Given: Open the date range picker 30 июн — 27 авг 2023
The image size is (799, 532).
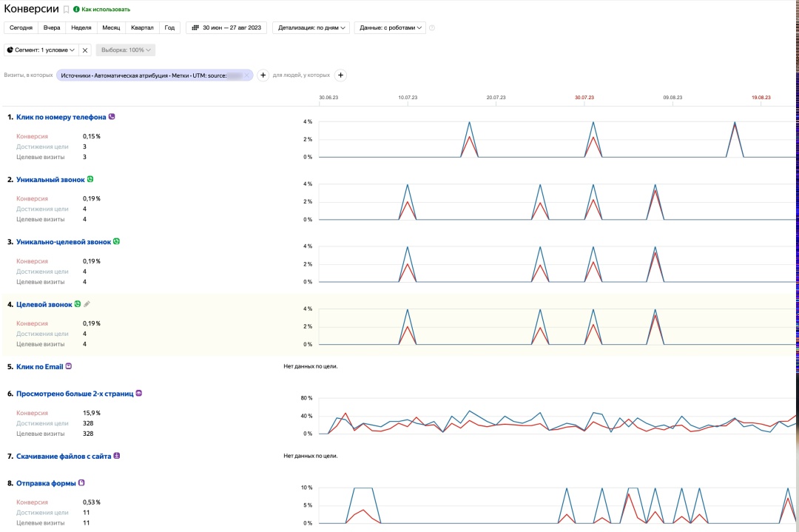Looking at the screenshot, I should click(226, 28).
